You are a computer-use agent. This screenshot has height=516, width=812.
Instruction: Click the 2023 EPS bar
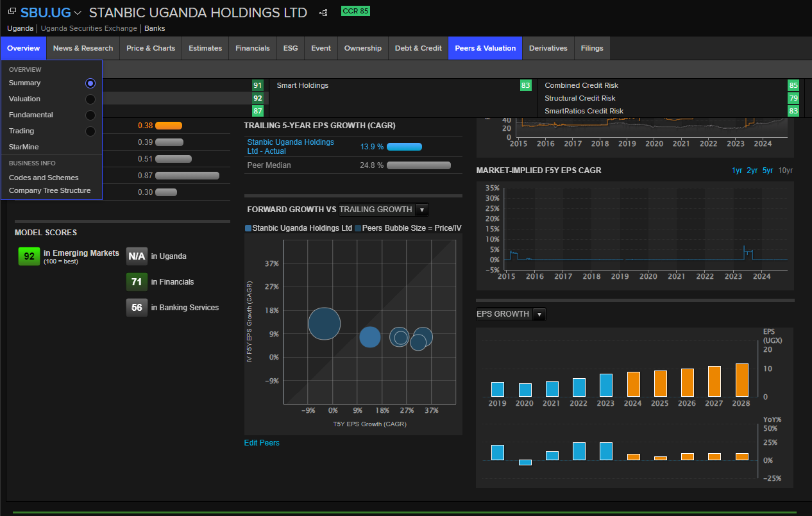point(606,385)
